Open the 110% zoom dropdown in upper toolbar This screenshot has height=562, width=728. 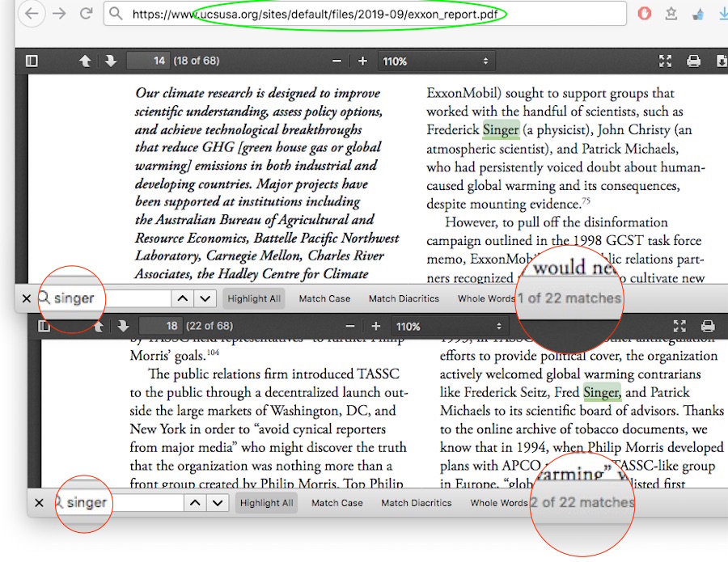(x=437, y=61)
